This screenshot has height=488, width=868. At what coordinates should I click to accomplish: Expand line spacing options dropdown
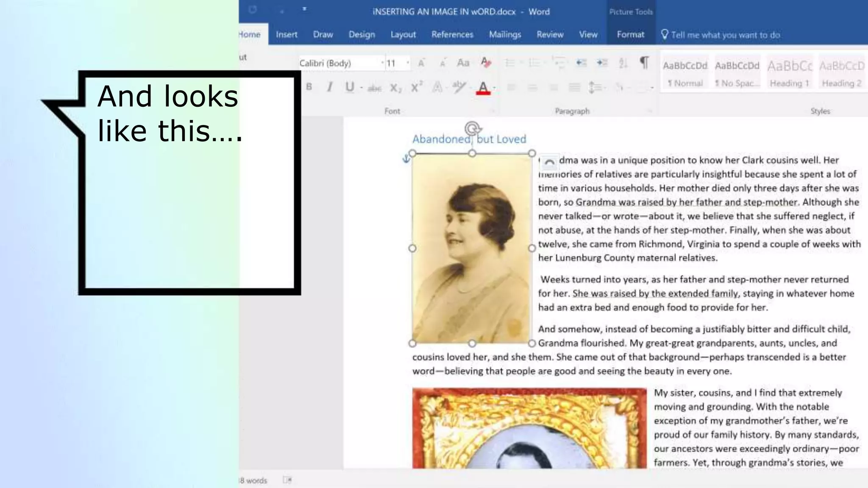(605, 88)
